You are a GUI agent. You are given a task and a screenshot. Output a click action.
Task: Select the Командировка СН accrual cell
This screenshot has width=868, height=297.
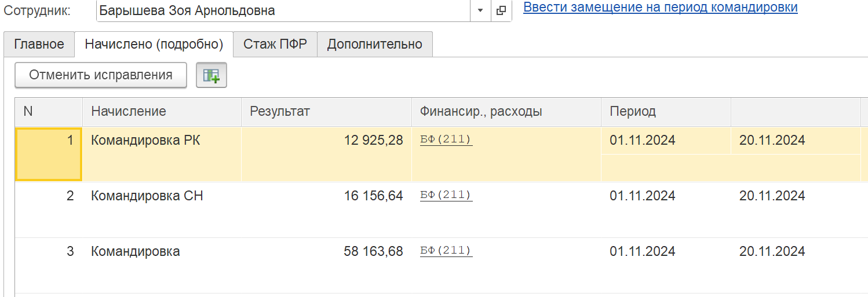(147, 196)
